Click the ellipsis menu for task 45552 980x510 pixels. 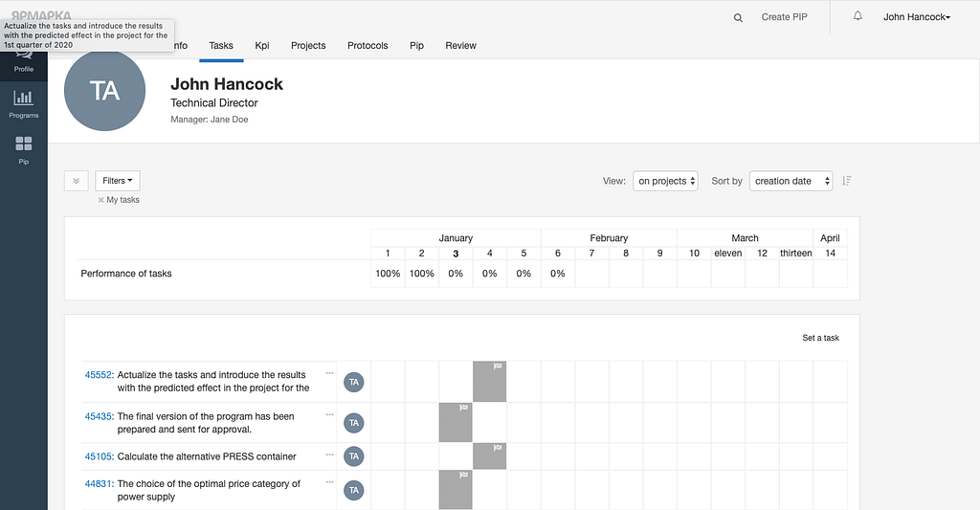coord(329,373)
